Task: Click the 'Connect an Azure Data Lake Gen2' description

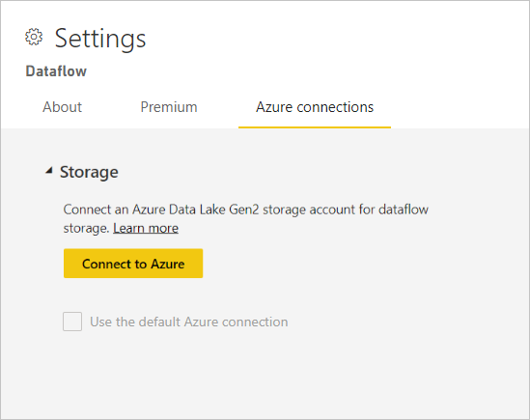Action: (246, 219)
